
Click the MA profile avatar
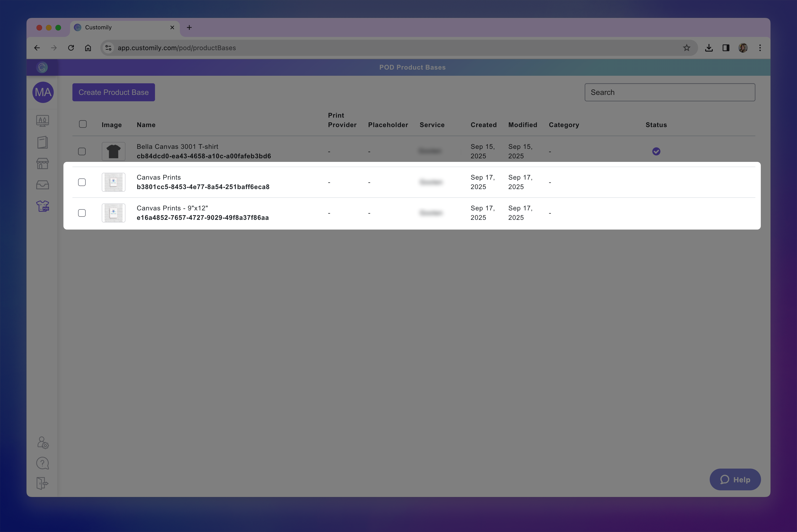pos(43,92)
